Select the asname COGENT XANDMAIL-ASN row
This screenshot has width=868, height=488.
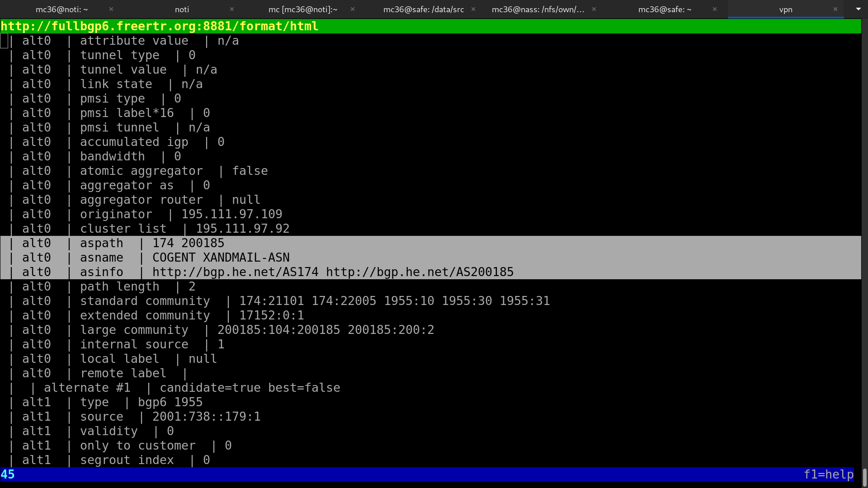pyautogui.click(x=430, y=258)
